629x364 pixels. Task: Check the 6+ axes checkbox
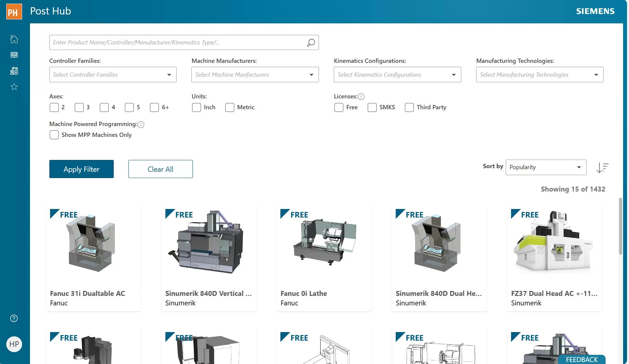tap(154, 107)
